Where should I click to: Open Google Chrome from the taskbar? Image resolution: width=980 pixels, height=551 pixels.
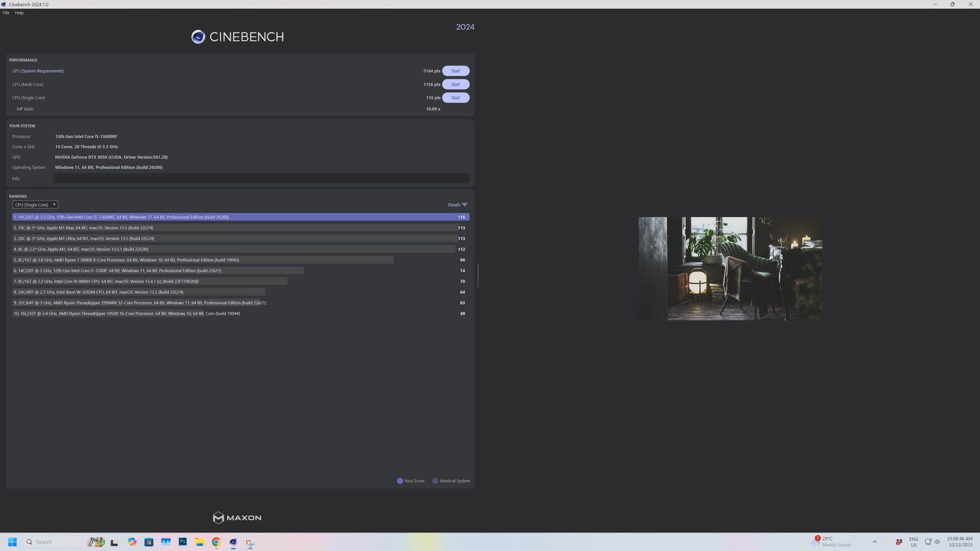(216, 542)
